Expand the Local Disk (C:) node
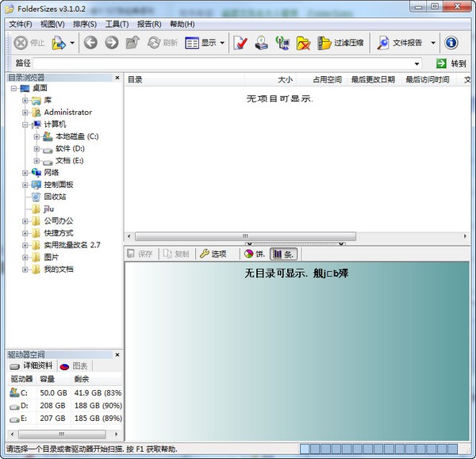This screenshot has width=476, height=459. coord(36,136)
